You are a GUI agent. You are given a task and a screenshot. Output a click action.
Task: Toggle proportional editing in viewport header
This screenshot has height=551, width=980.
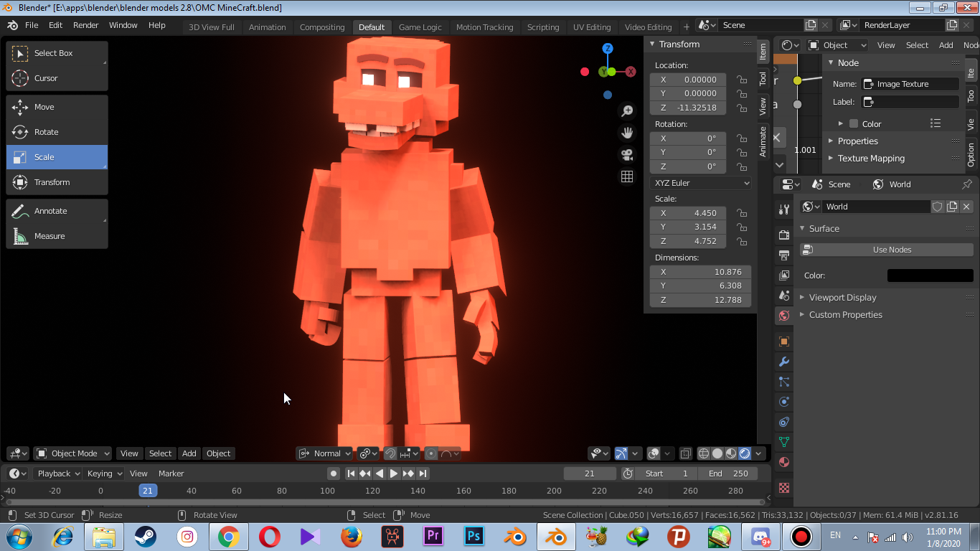click(431, 453)
